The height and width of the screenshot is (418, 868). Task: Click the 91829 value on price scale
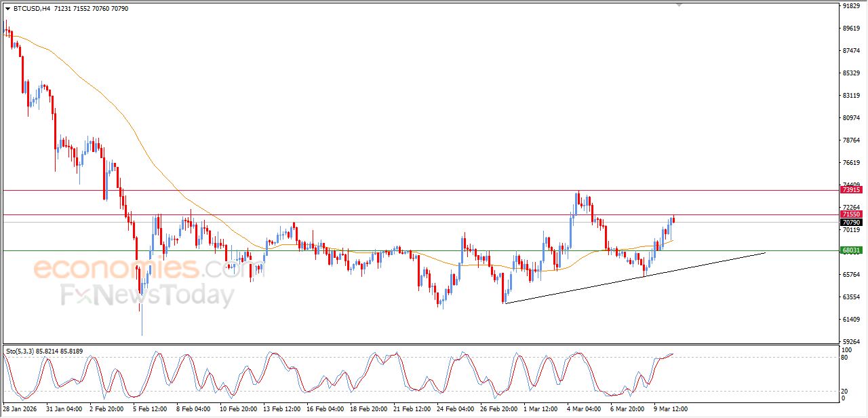coord(851,6)
